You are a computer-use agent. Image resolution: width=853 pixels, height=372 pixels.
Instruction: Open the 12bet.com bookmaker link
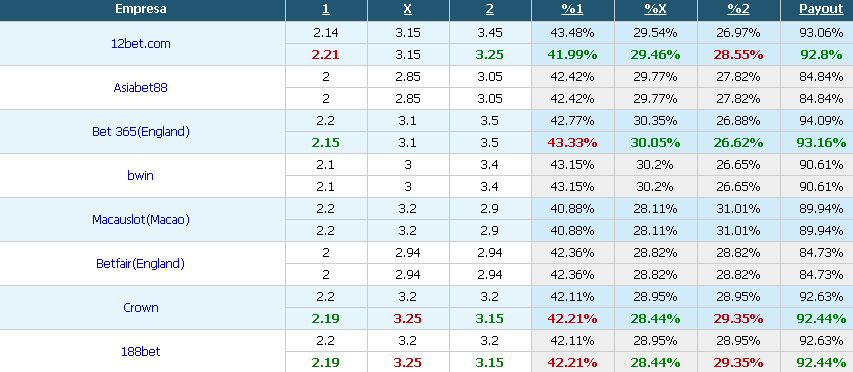coord(141,44)
